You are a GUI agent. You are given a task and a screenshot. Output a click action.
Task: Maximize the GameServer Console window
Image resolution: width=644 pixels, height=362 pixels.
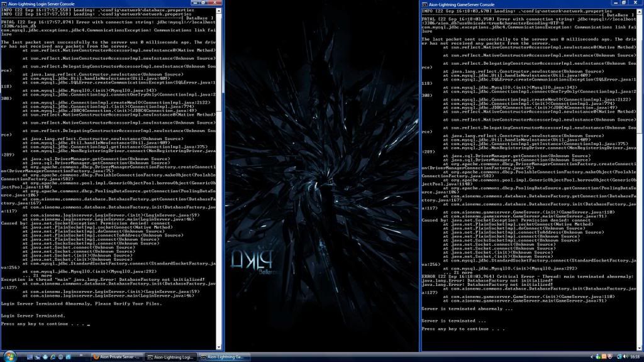coord(624,3)
